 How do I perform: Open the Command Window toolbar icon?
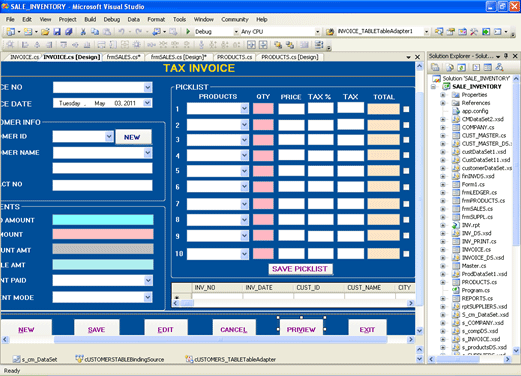click(498, 32)
